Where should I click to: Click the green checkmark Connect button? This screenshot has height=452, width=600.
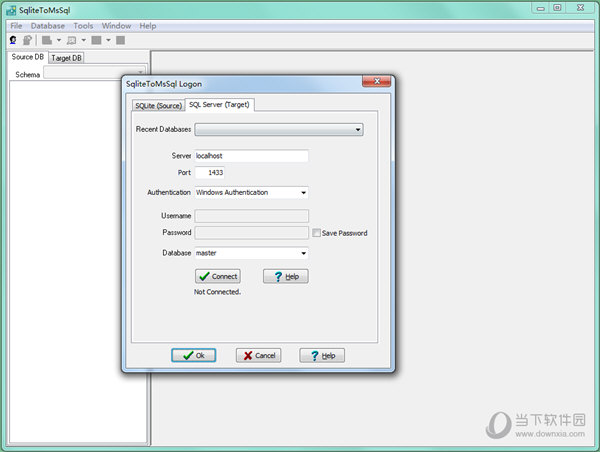(x=218, y=276)
